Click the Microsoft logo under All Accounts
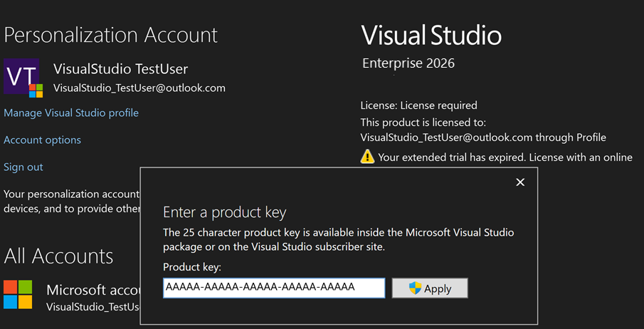The height and width of the screenshot is (329, 644). pyautogui.click(x=18, y=294)
